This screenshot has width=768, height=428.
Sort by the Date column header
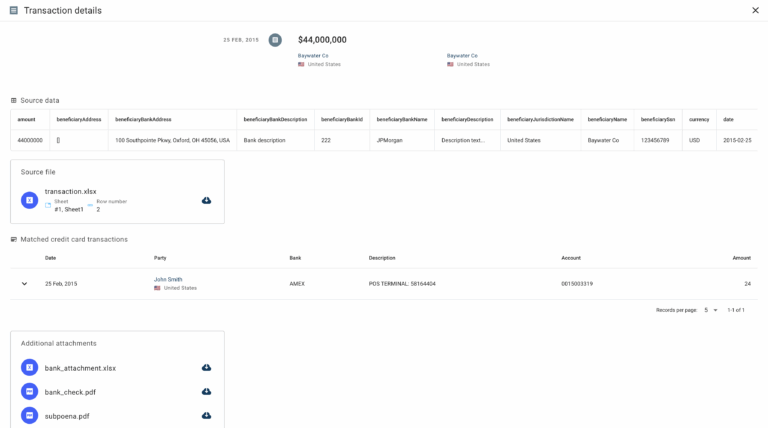(51, 258)
